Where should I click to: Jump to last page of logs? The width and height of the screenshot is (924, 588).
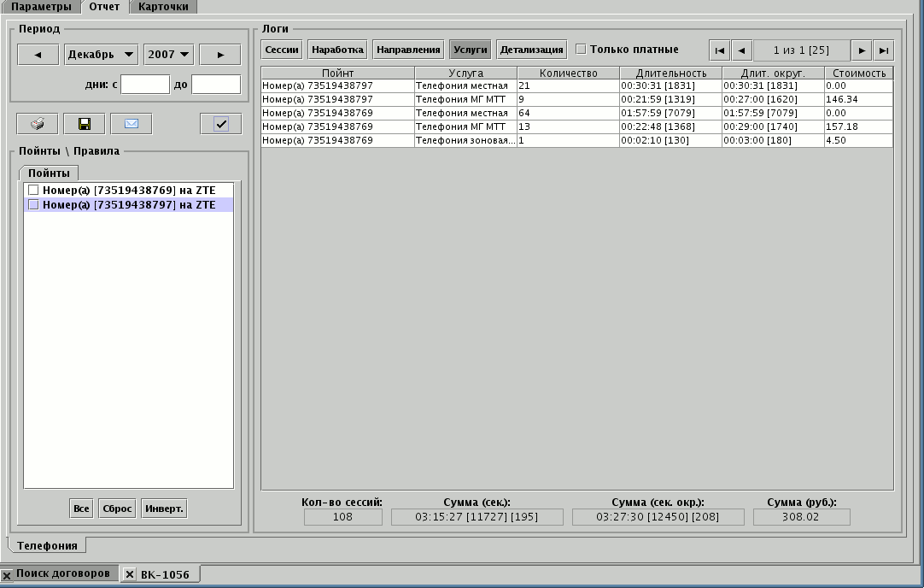coord(883,50)
